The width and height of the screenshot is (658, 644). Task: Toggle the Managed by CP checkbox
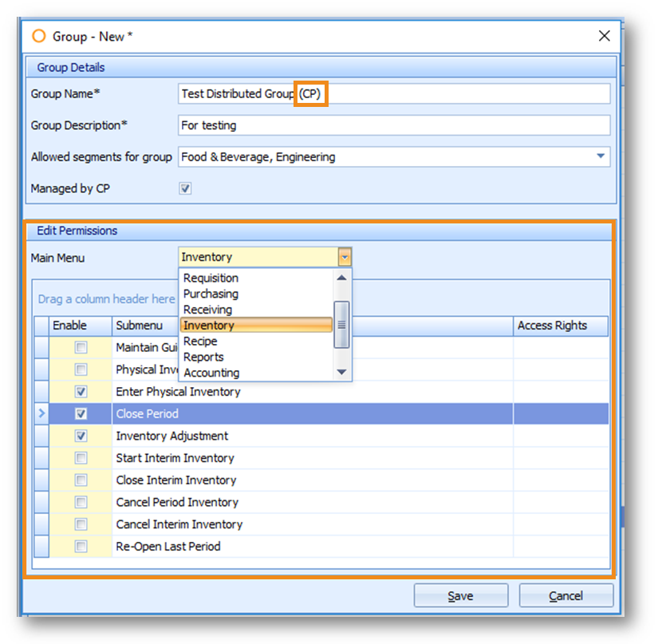(185, 189)
